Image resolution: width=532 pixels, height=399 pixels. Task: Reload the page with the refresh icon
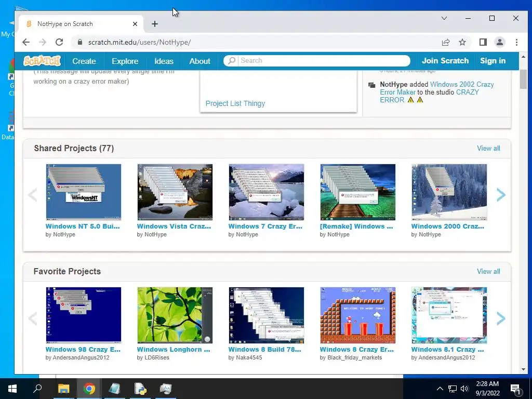pos(59,42)
